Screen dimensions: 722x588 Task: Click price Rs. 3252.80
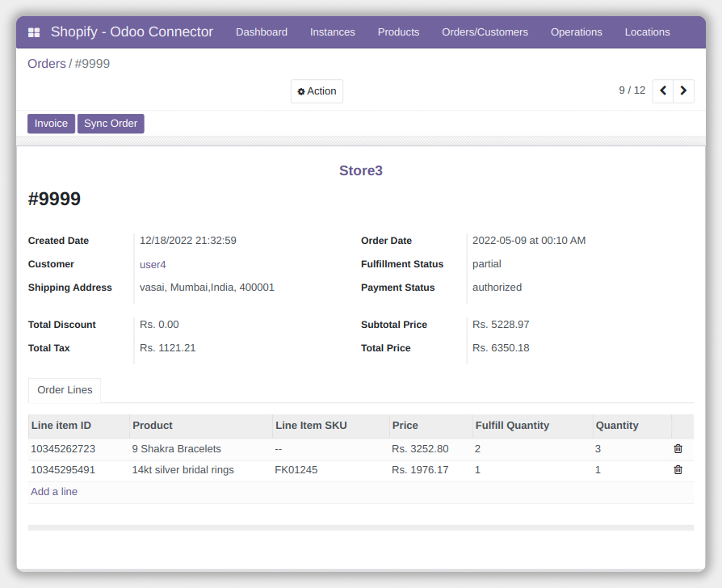click(x=420, y=449)
